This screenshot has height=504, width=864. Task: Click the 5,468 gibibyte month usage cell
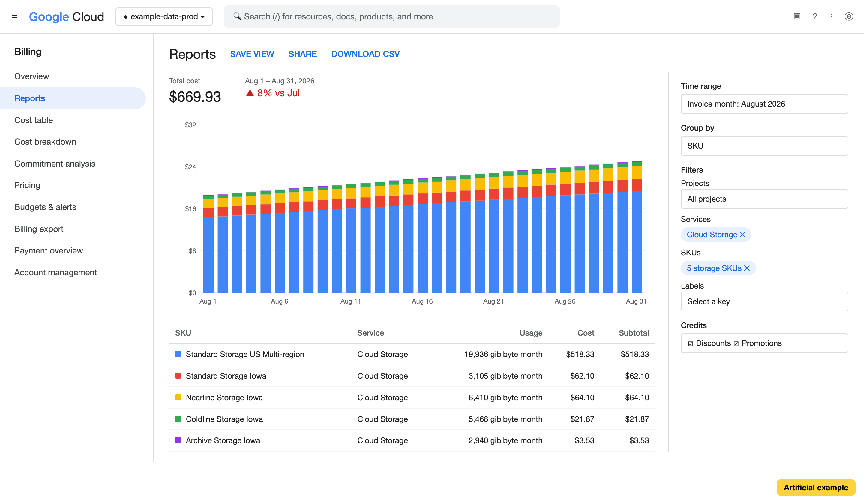tap(505, 419)
